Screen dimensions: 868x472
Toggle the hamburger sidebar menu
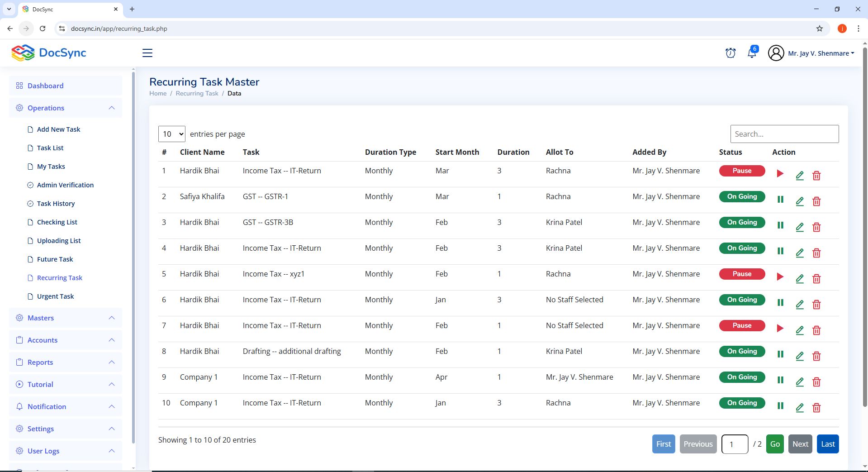pyautogui.click(x=147, y=53)
